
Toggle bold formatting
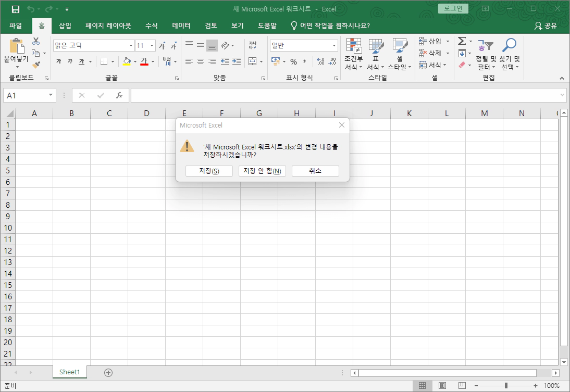point(58,61)
